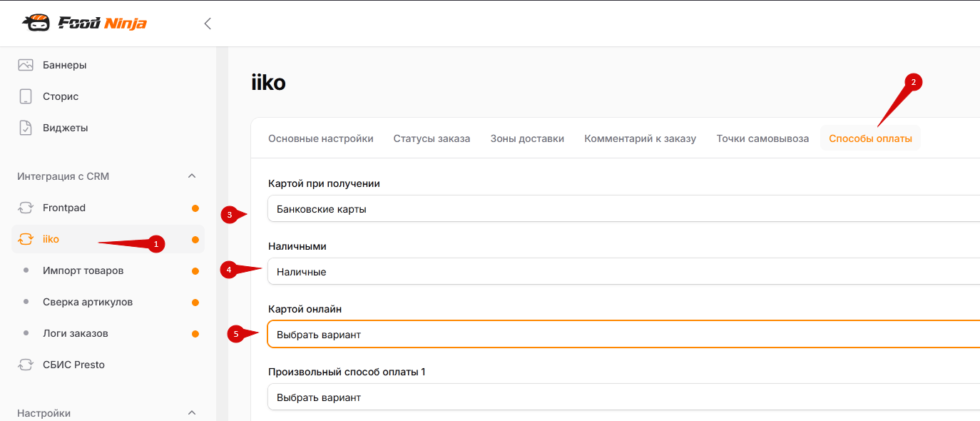Viewport: 980px width, 421px height.
Task: Switch to Статусы заказа tab
Action: point(432,138)
